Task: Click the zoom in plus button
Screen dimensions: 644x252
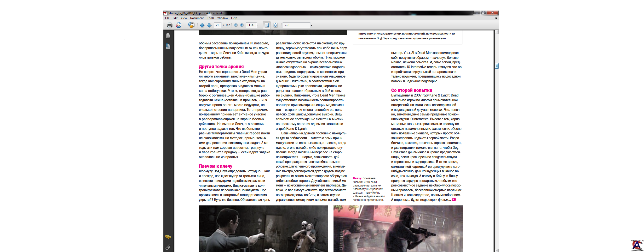Action: [242, 25]
